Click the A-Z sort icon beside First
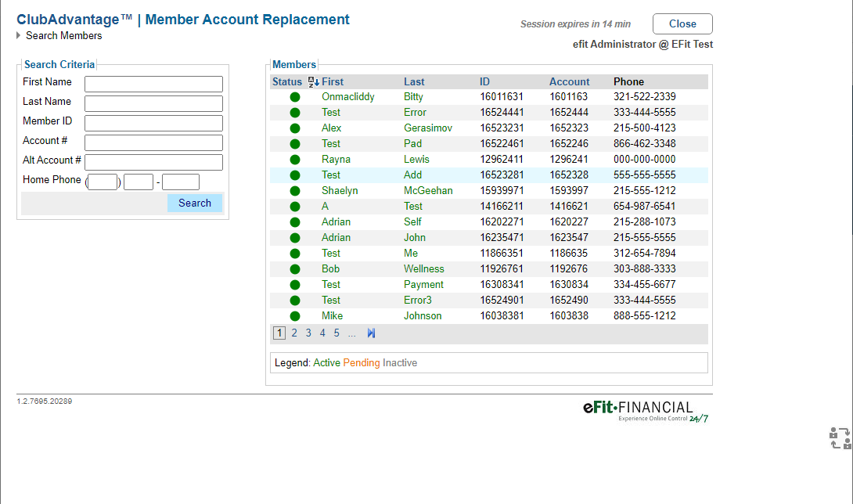853x504 pixels. click(x=313, y=81)
